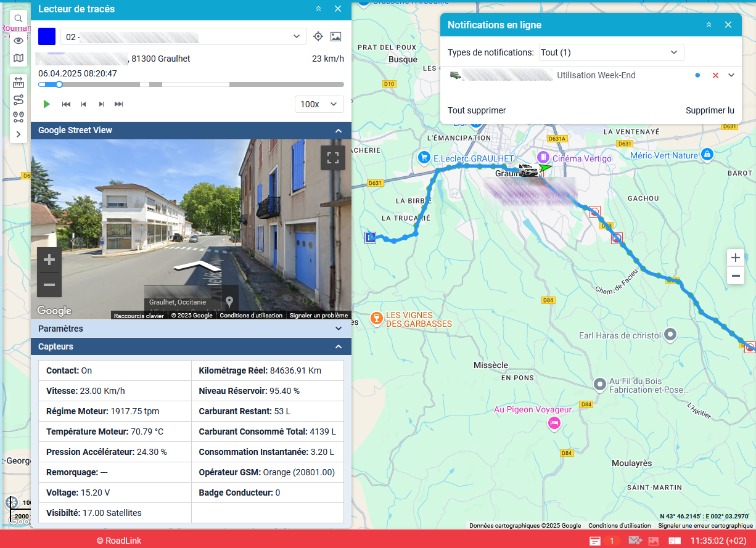
Task: Click the Street View forward arrow
Action: pyautogui.click(x=198, y=266)
